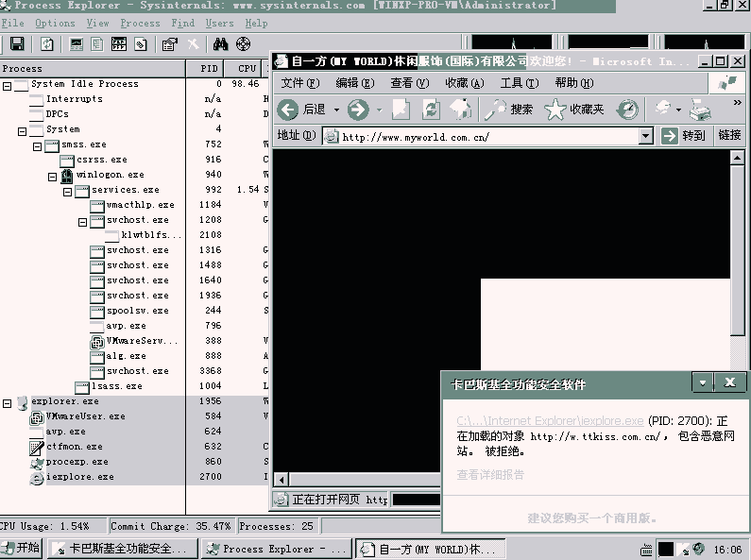751x560 pixels.
Task: Collapse the smss.exe tree node
Action: point(38,146)
